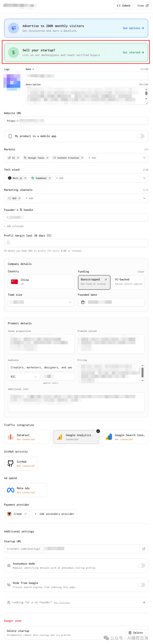Select Creem payment provider
153x644 pixels.
tap(17, 514)
